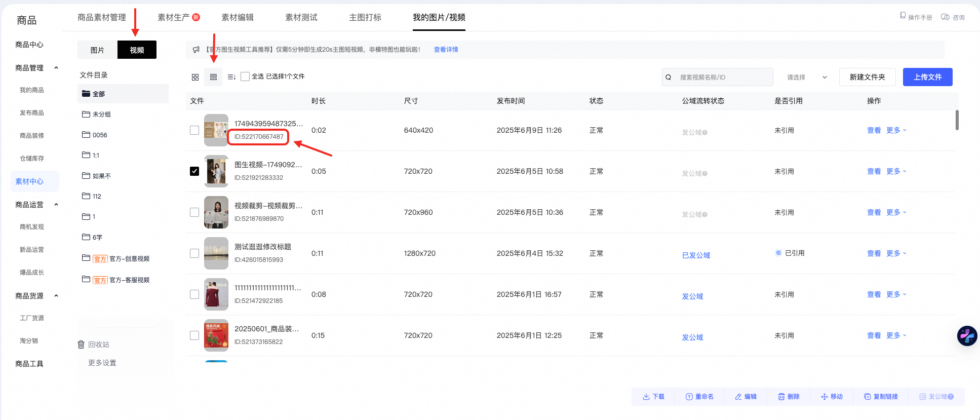Open 操作手册 manual icon

pos(903,16)
